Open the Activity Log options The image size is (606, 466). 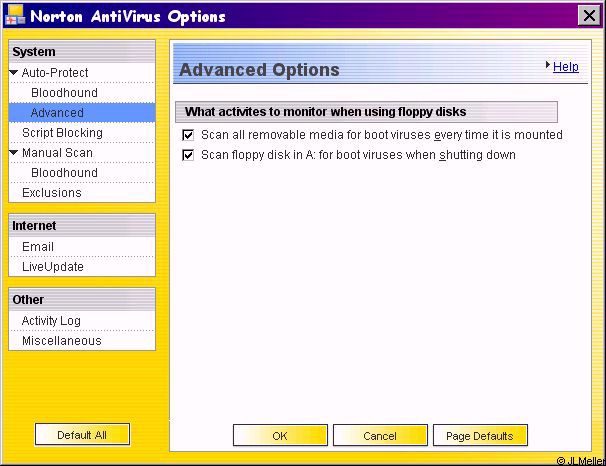coord(51,321)
